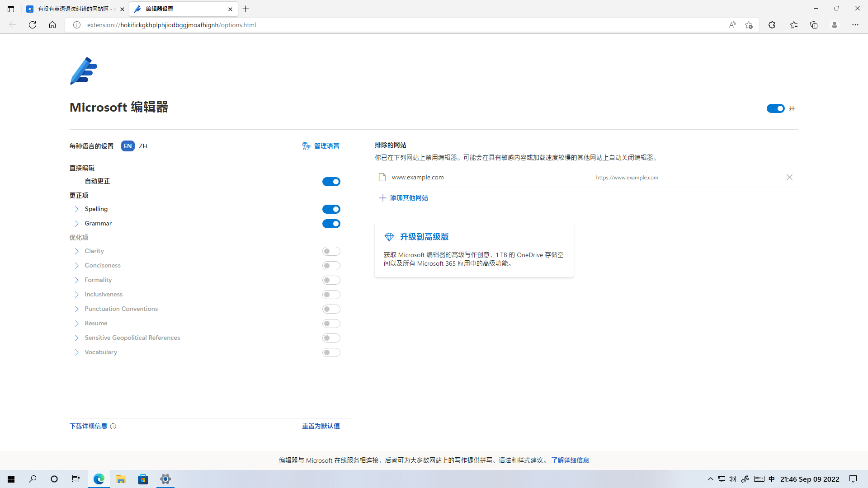This screenshot has width=868, height=488.
Task: Click 下载详细信息 link
Action: [x=89, y=426]
